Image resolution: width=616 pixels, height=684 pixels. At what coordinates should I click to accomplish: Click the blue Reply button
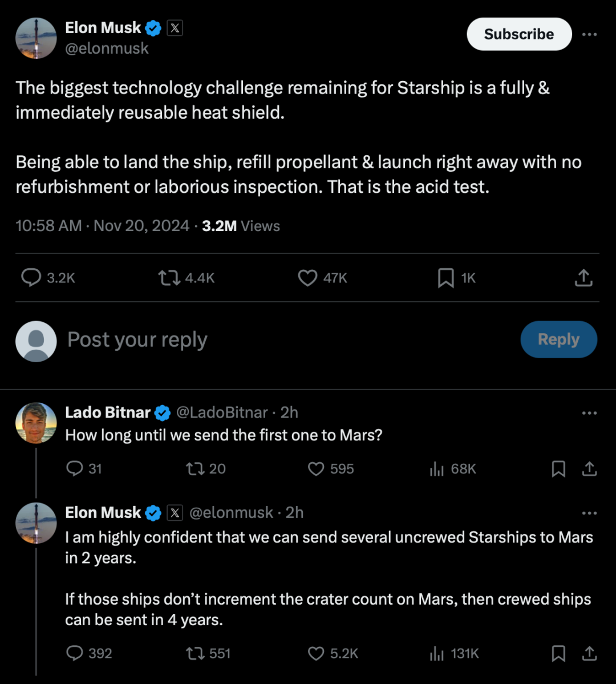pos(558,339)
